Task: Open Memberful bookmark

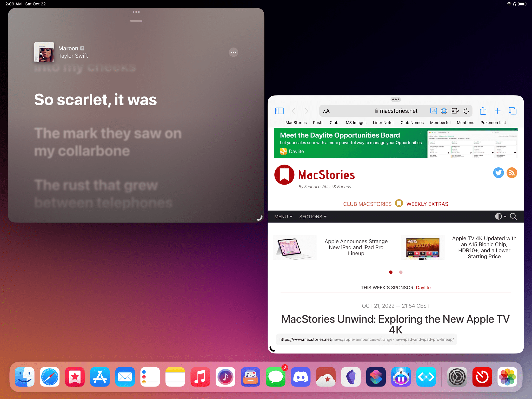Action: click(440, 123)
